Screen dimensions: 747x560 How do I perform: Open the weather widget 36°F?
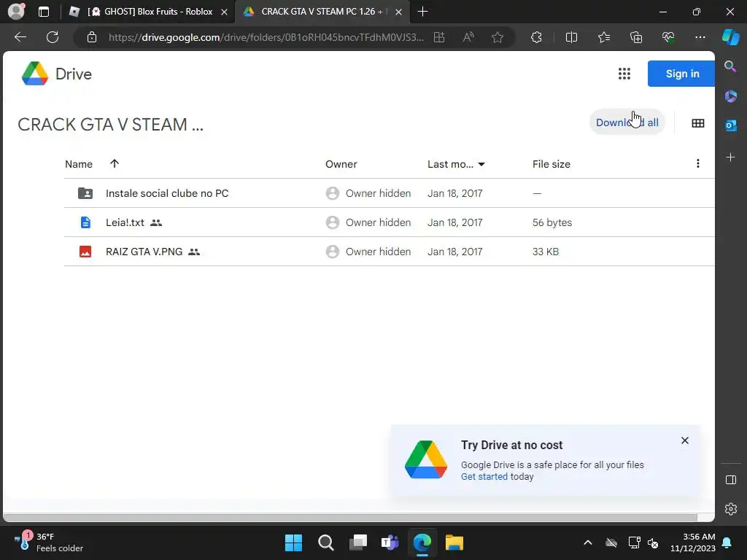49,542
